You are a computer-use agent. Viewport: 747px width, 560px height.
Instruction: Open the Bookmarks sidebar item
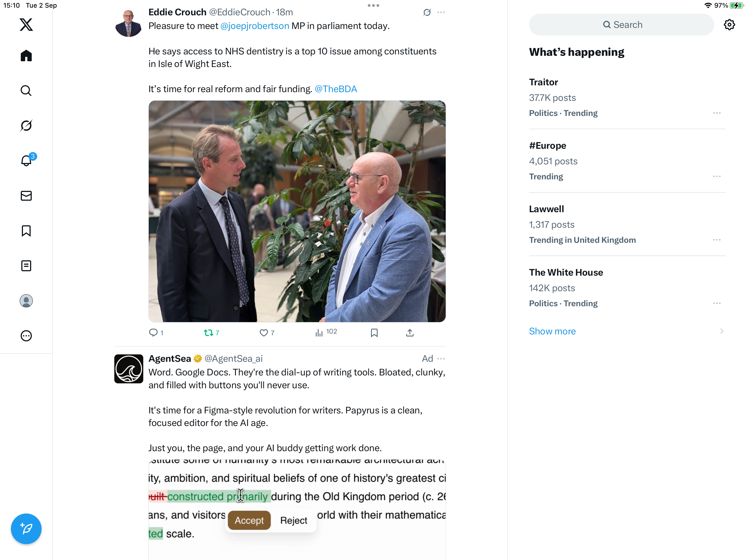pyautogui.click(x=26, y=231)
